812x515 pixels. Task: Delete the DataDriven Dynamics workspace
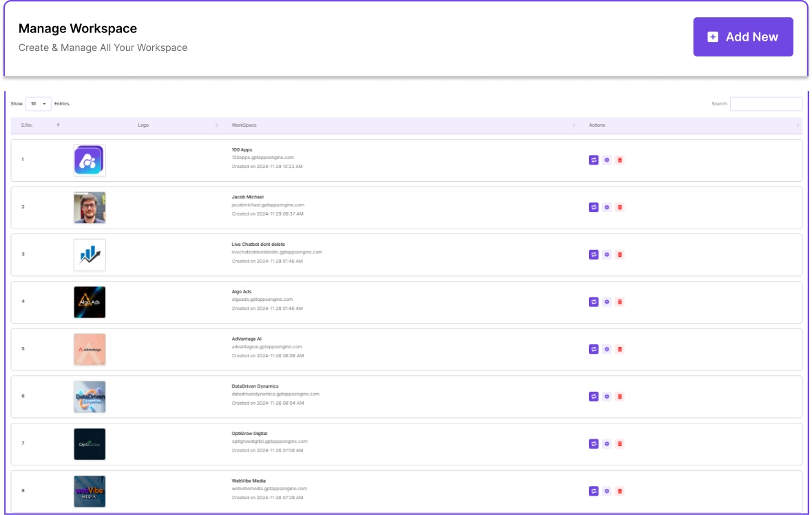point(619,397)
